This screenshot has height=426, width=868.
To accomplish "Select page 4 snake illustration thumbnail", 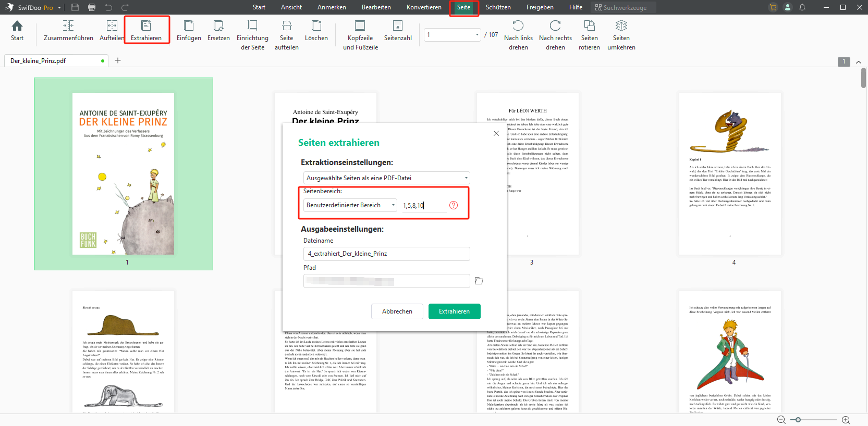I will [730, 174].
